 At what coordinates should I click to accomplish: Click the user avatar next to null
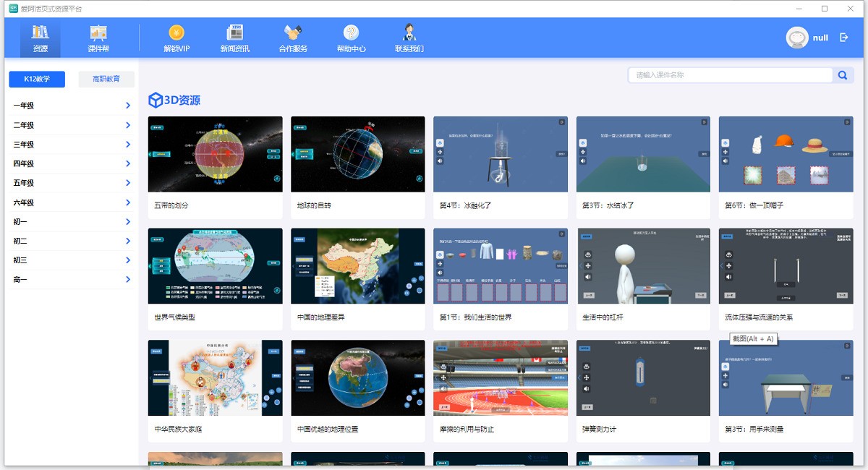click(x=797, y=38)
